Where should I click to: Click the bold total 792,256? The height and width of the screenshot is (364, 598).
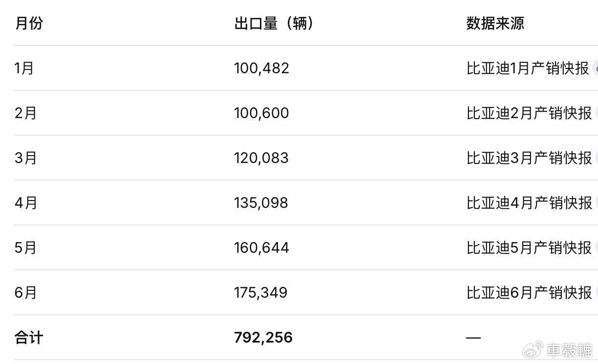(x=263, y=338)
